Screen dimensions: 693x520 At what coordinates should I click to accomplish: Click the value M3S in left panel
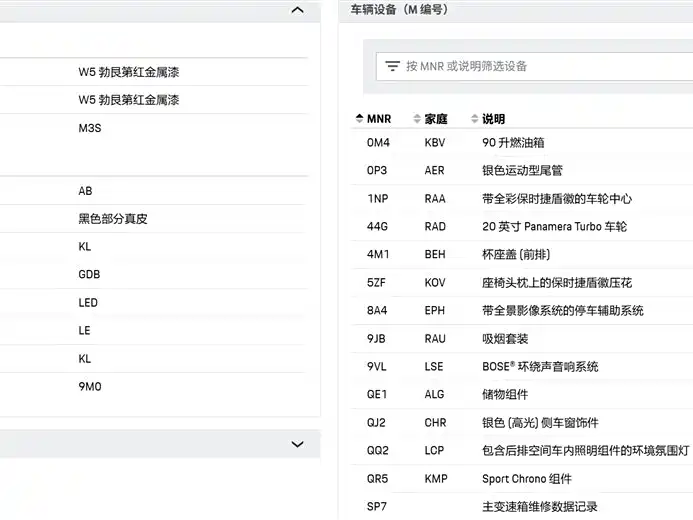[90, 128]
